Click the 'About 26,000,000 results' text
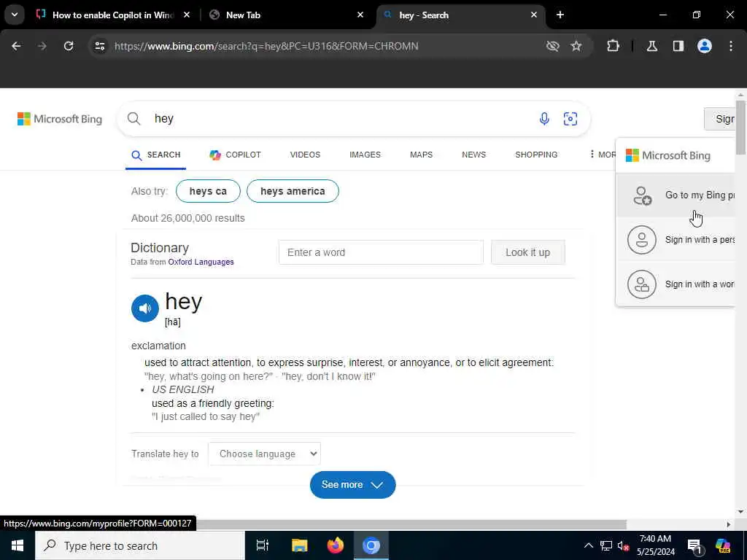 pyautogui.click(x=187, y=218)
